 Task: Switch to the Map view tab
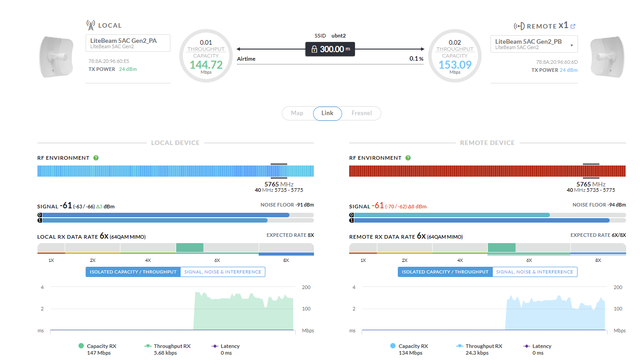click(297, 113)
